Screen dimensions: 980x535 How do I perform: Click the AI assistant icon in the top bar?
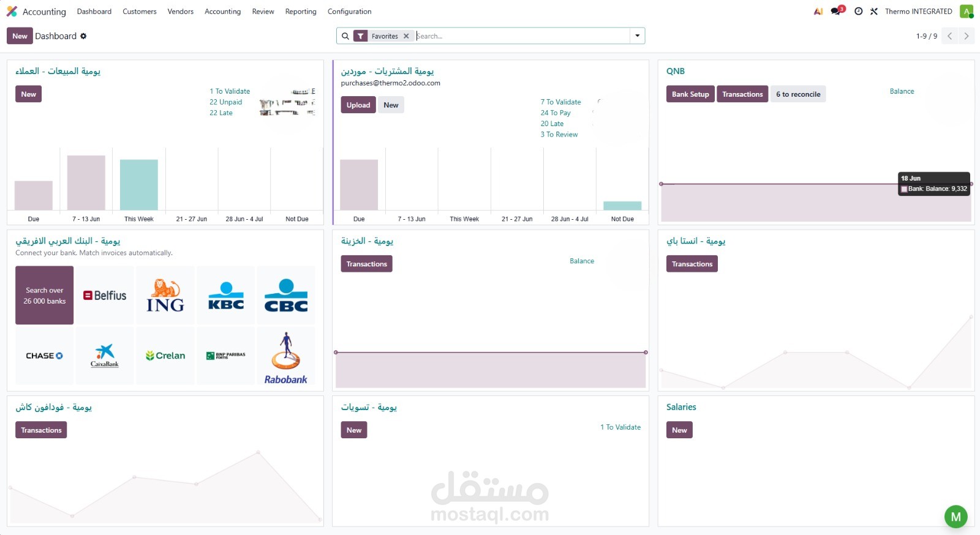(818, 12)
